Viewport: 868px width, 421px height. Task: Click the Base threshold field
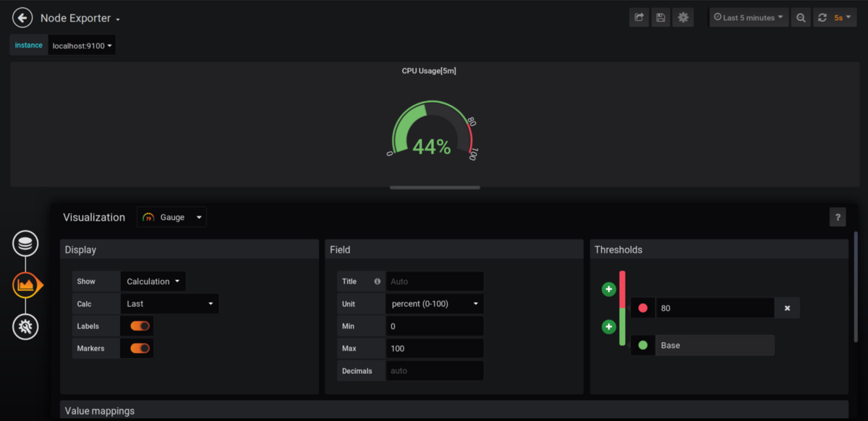click(x=715, y=346)
